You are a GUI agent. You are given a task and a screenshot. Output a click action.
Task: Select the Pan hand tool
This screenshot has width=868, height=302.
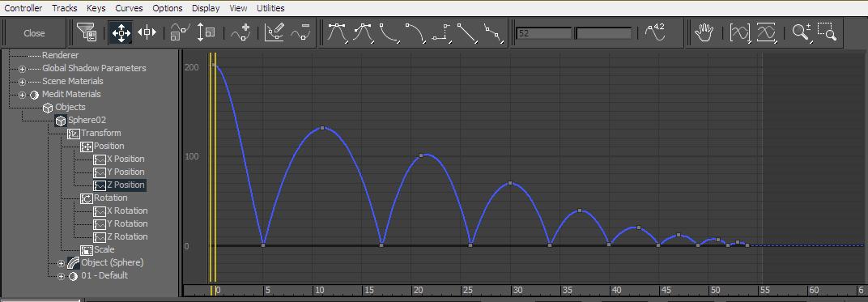pyautogui.click(x=704, y=32)
